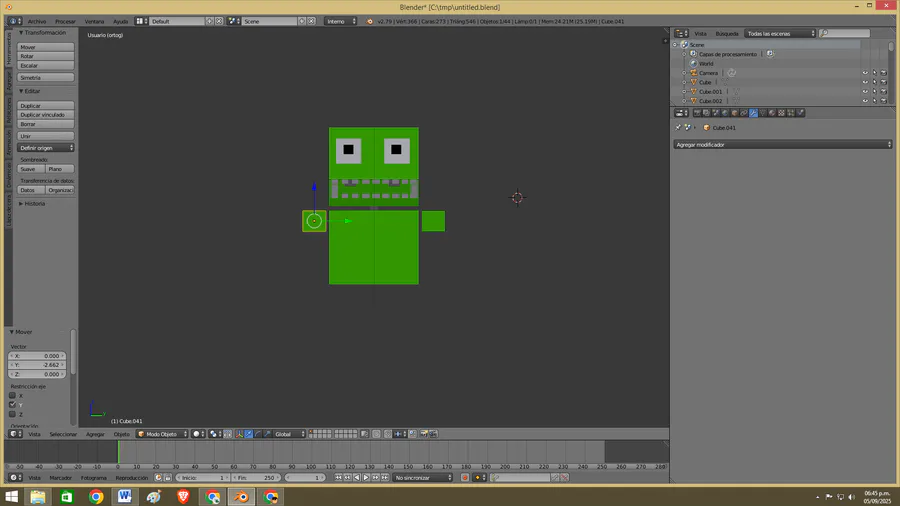Open the Global orientation dropdown

(290, 434)
